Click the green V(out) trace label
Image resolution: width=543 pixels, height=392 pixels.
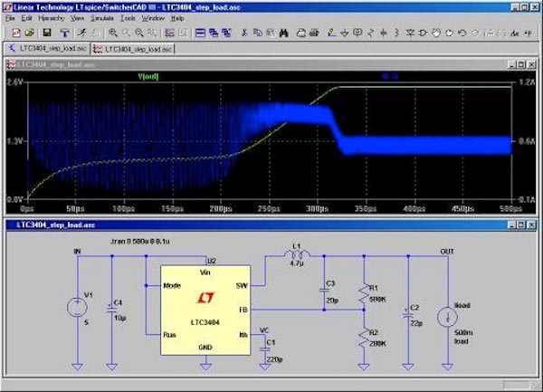tap(148, 77)
